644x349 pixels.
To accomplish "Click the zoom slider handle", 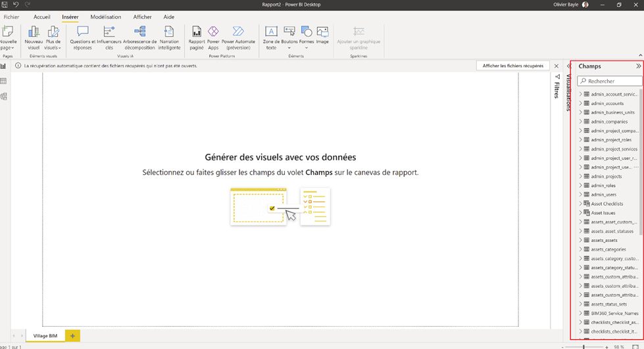I will tap(583, 347).
